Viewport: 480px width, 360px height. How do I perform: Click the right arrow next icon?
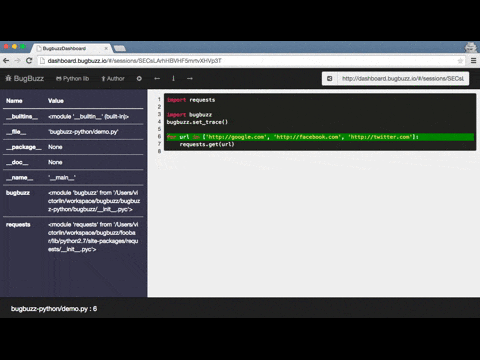190,79
